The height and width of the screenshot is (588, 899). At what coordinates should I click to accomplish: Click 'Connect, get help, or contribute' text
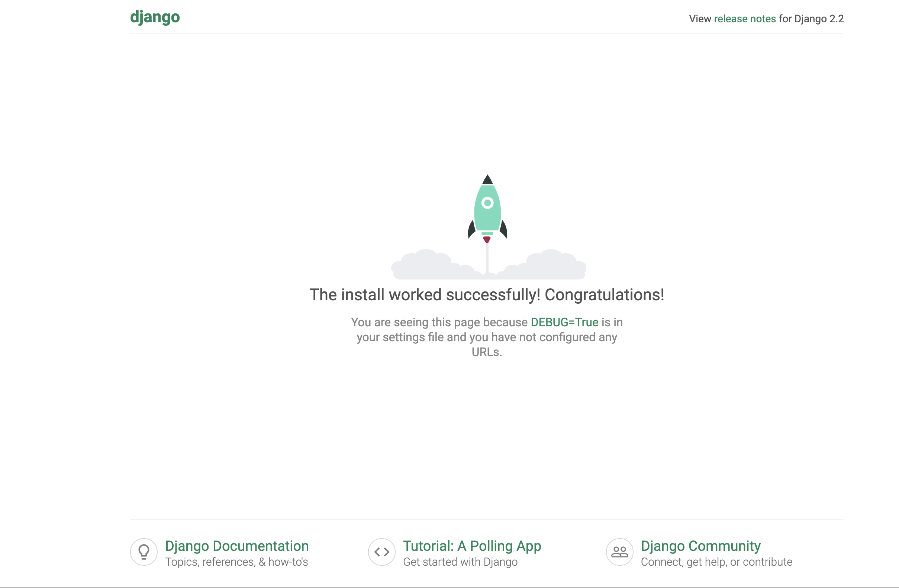pyautogui.click(x=716, y=562)
